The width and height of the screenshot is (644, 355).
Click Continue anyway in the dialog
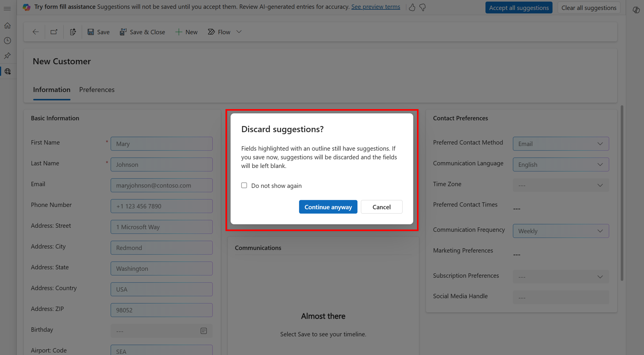point(328,207)
